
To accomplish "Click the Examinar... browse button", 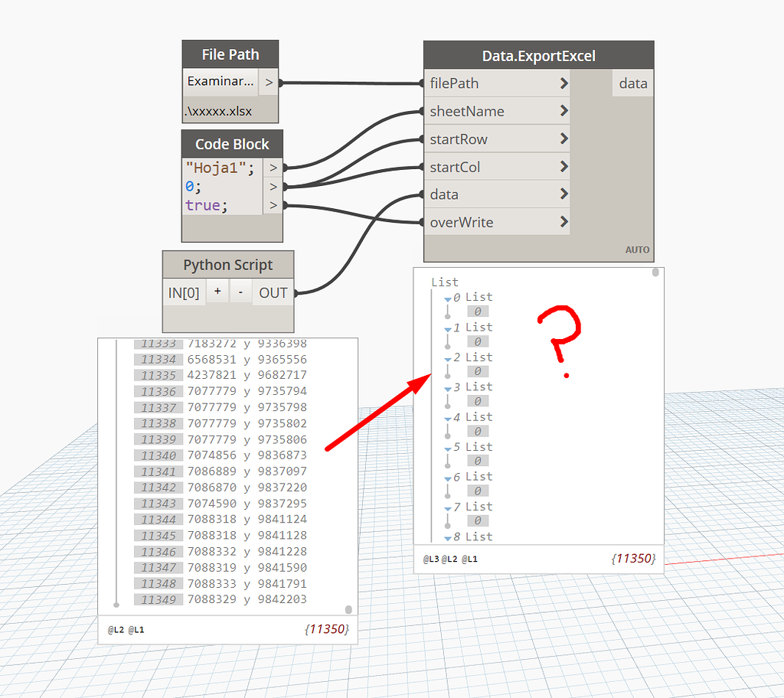I will 220,80.
